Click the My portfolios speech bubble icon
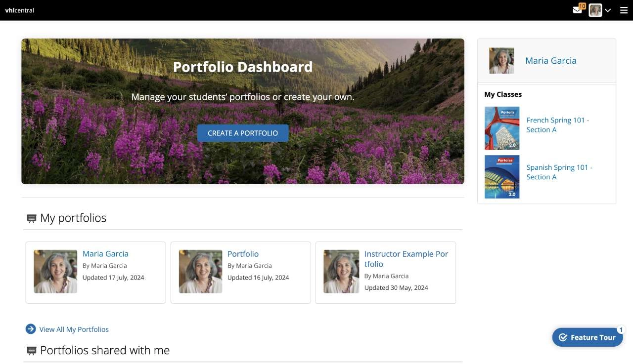 [31, 218]
